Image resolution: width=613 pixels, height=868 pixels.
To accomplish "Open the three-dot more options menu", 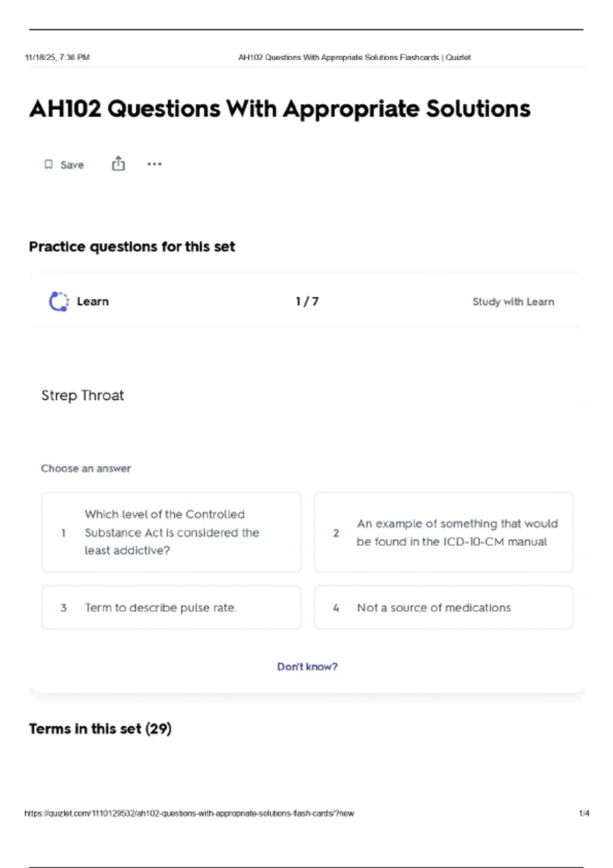I will [154, 164].
